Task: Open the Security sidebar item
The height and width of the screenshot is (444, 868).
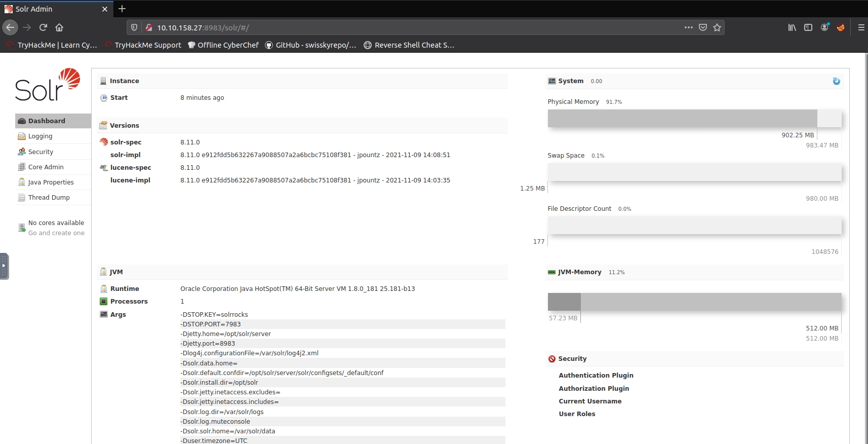Action: 41,152
